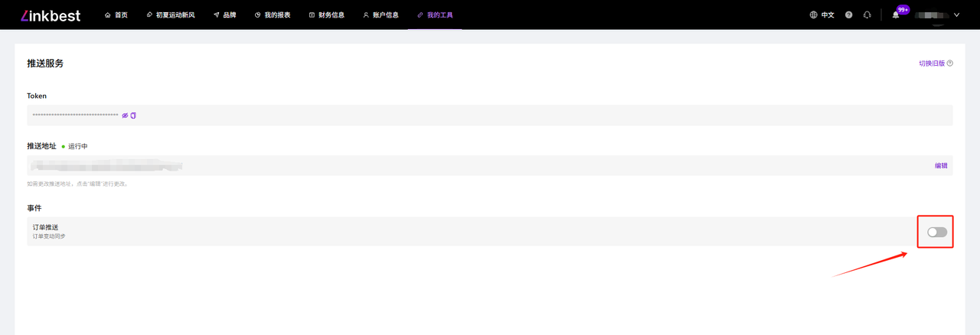Open the 我的报表 menu item
This screenshot has width=980, height=335.
point(273,15)
